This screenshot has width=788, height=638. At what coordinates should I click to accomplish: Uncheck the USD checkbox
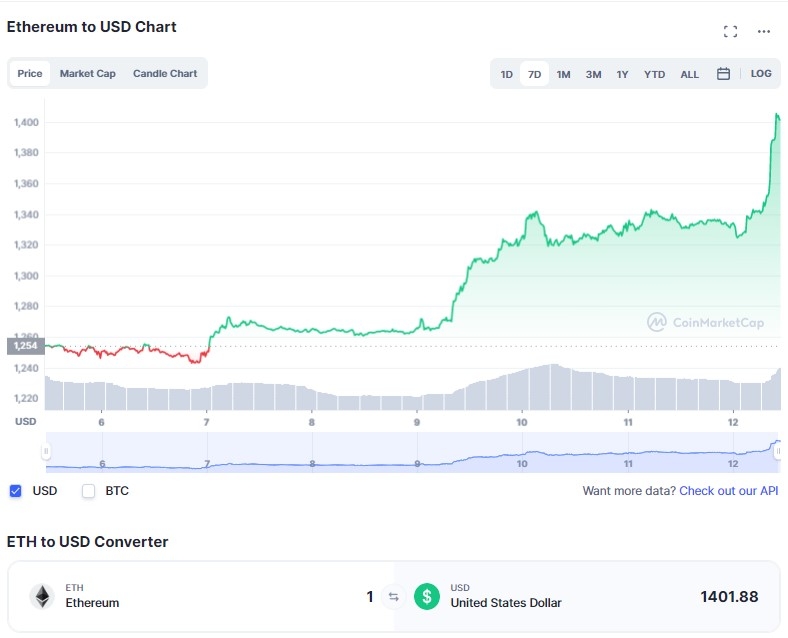coord(16,491)
